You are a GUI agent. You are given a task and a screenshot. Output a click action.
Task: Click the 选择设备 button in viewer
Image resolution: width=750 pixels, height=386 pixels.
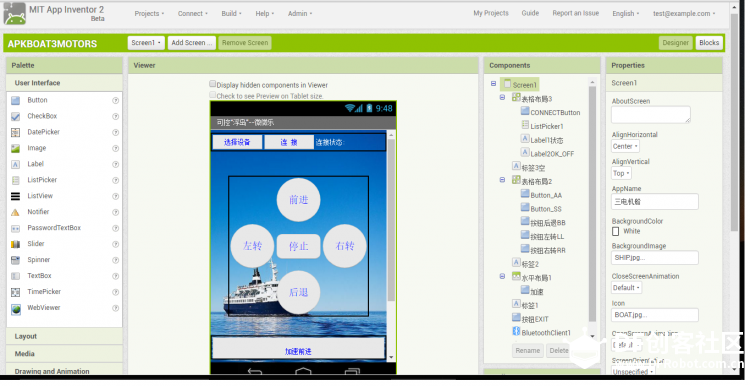237,142
